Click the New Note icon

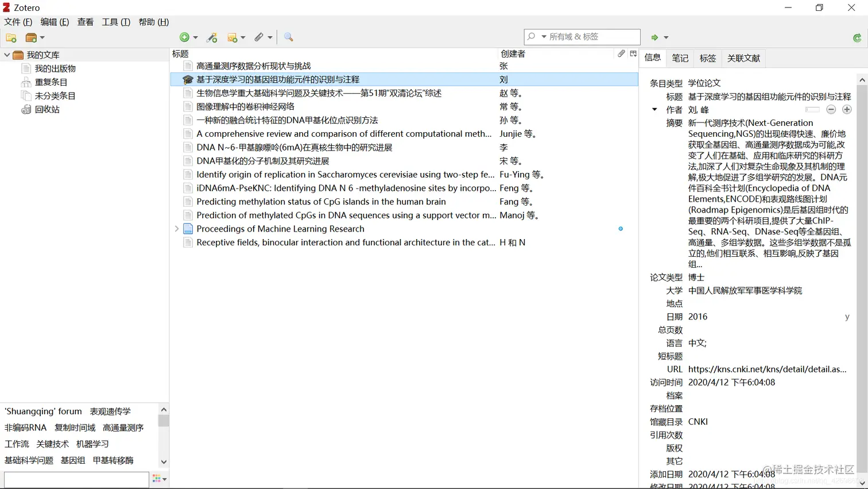pyautogui.click(x=232, y=37)
